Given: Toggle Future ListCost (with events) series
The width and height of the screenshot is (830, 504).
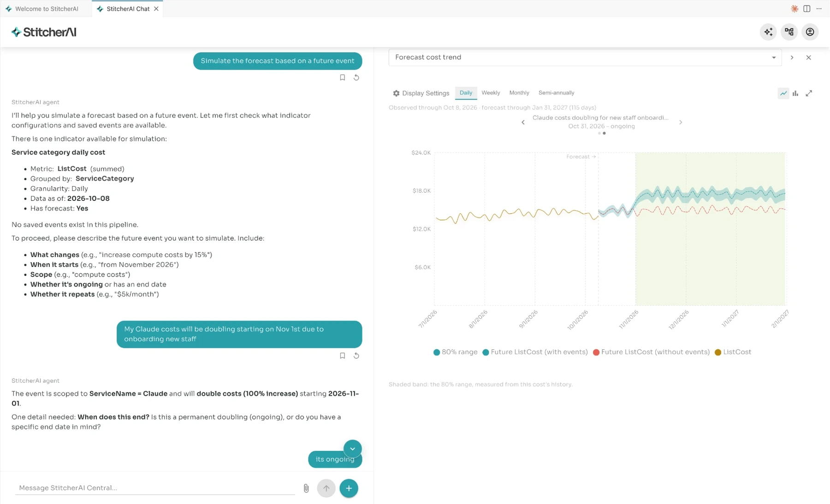Looking at the screenshot, I should pyautogui.click(x=535, y=352).
